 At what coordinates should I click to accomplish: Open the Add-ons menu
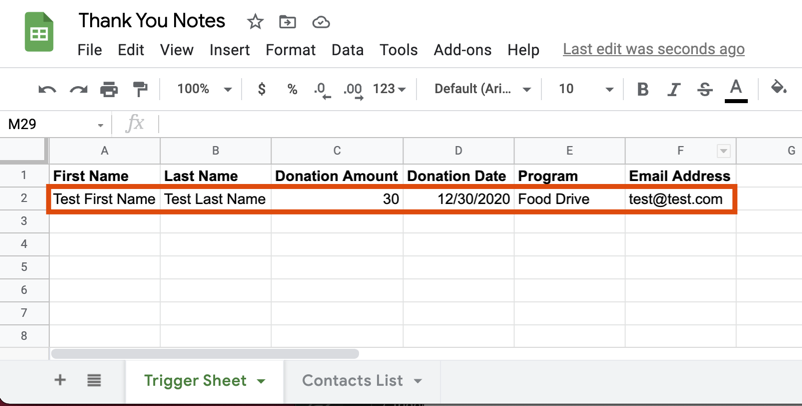tap(462, 50)
